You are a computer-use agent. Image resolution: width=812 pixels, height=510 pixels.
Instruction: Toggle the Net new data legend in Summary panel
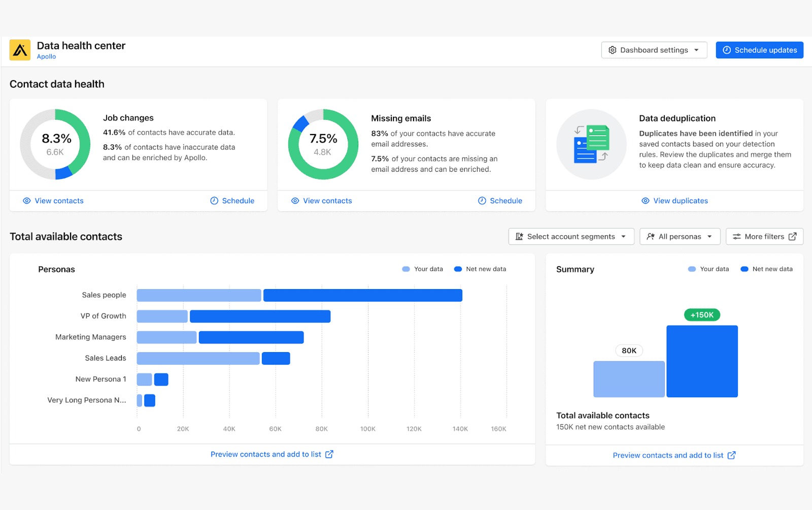click(x=766, y=269)
